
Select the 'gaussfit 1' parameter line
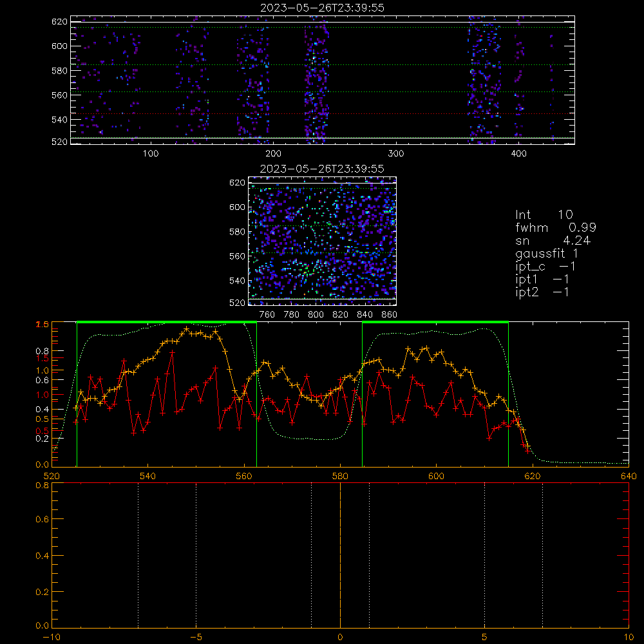pyautogui.click(x=547, y=253)
